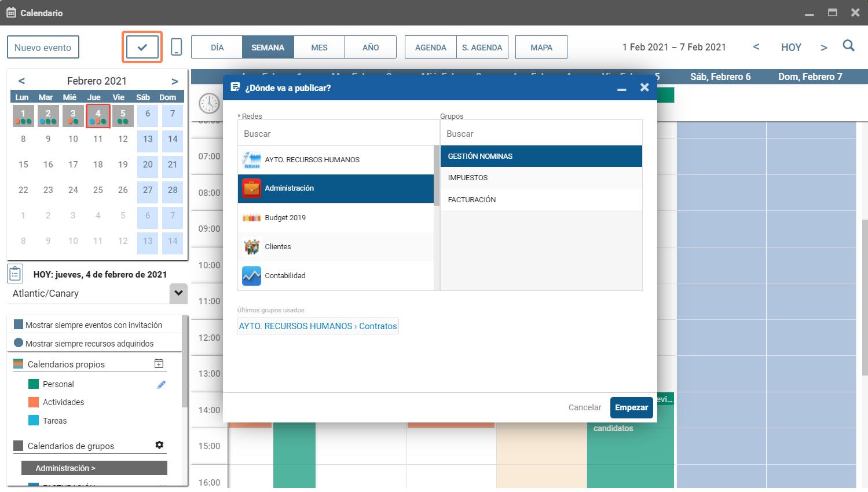The height and width of the screenshot is (492, 868).
Task: Toggle all Calendarios propios swatch
Action: point(19,364)
